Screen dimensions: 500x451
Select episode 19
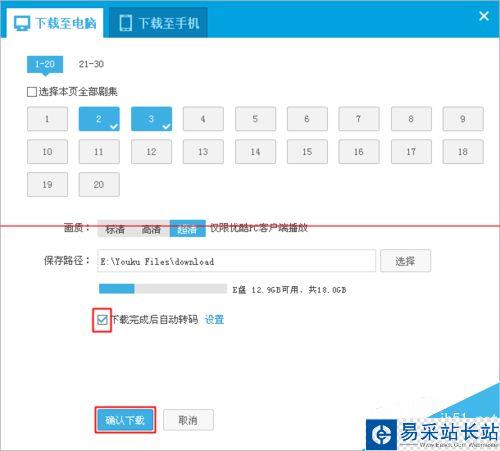pos(47,184)
